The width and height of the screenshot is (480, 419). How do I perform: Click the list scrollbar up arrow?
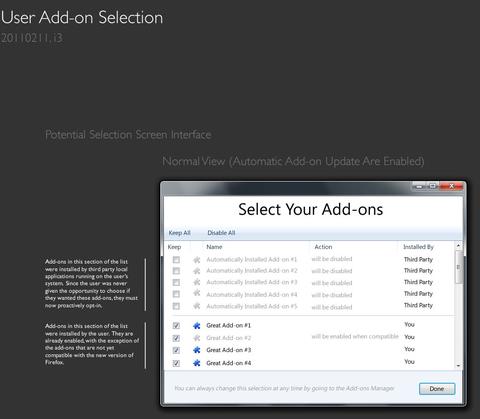[x=458, y=246]
